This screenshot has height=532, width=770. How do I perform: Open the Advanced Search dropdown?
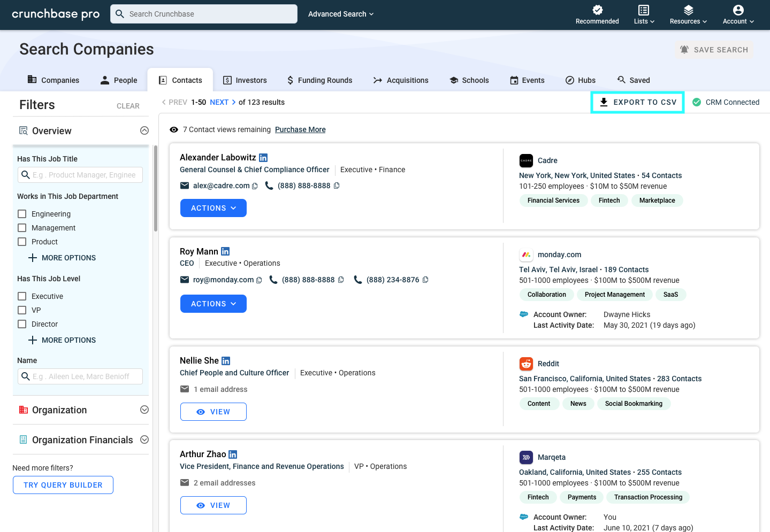point(341,14)
